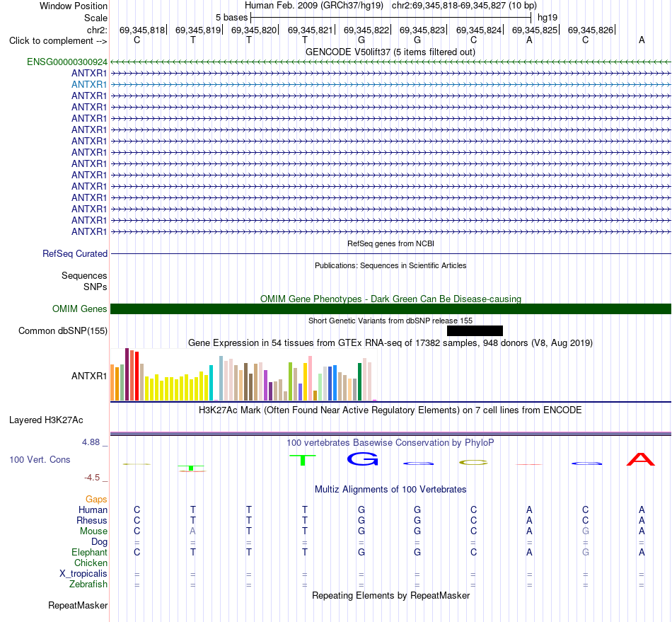The image size is (672, 622).
Task: Click the orange Gaps row label
Action: coord(96,499)
